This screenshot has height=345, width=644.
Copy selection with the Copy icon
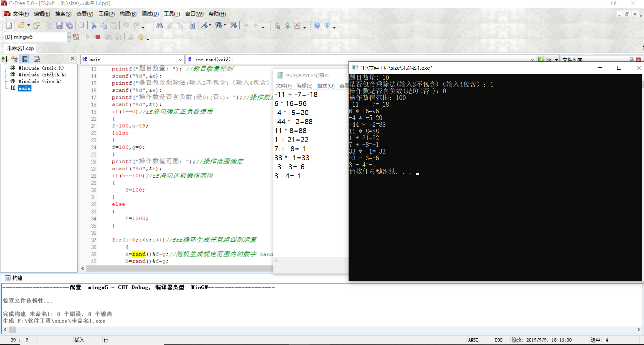104,25
